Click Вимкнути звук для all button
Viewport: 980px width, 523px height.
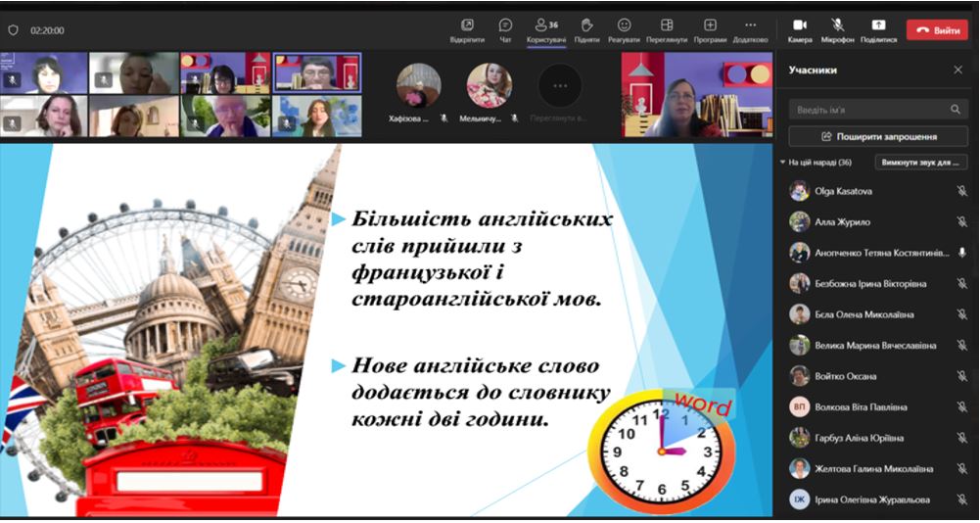point(921,163)
